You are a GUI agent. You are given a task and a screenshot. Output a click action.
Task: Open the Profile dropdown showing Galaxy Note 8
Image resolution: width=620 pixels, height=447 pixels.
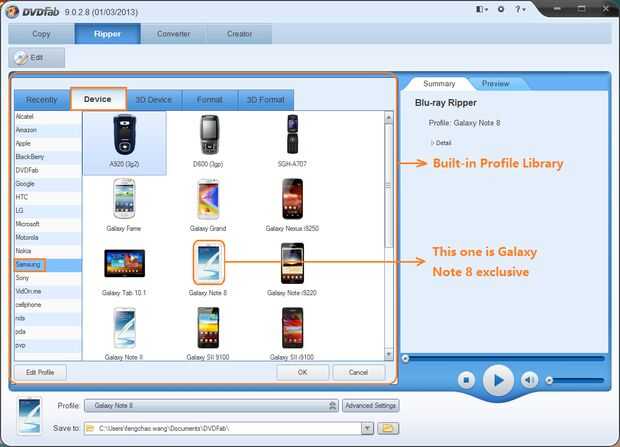click(x=211, y=405)
